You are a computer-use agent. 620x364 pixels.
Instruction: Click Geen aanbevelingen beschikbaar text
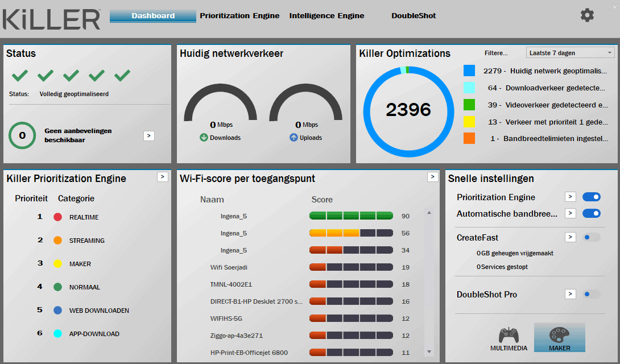tap(78, 135)
